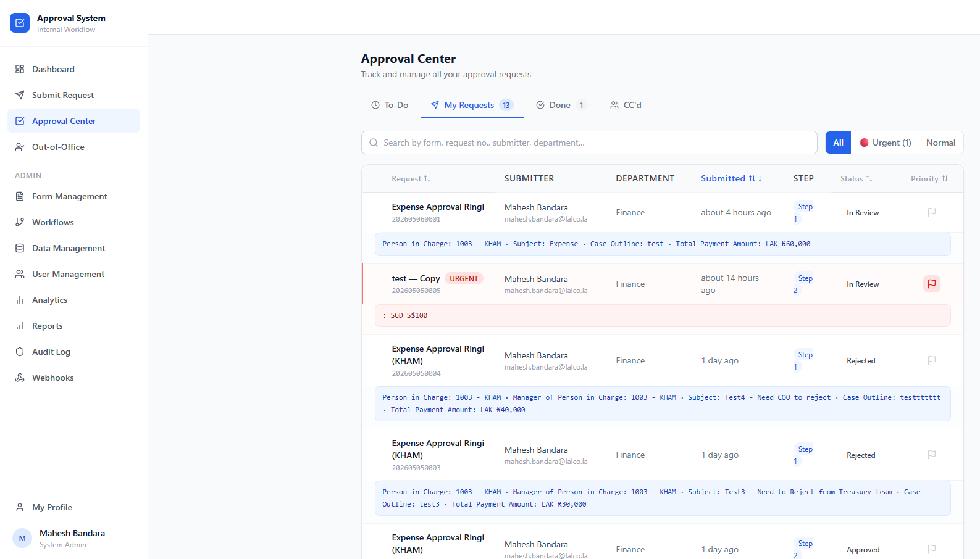The image size is (980, 559).
Task: Switch to the Done tab
Action: [560, 105]
